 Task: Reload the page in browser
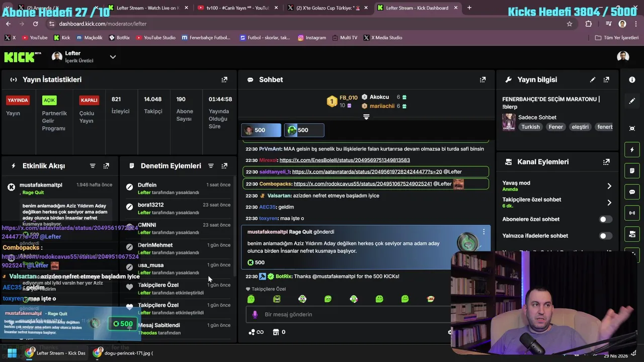35,24
